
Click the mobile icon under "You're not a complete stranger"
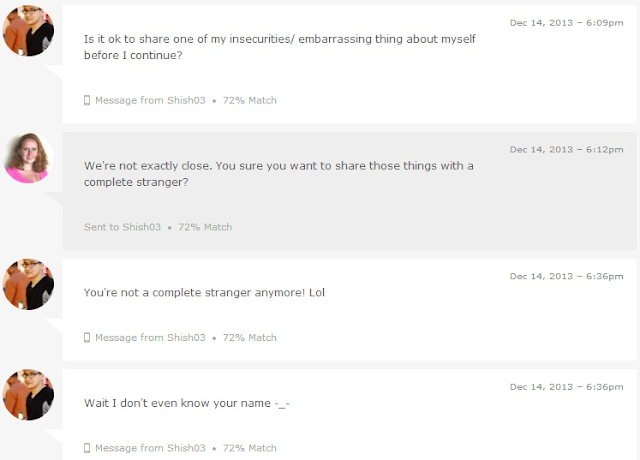point(87,338)
